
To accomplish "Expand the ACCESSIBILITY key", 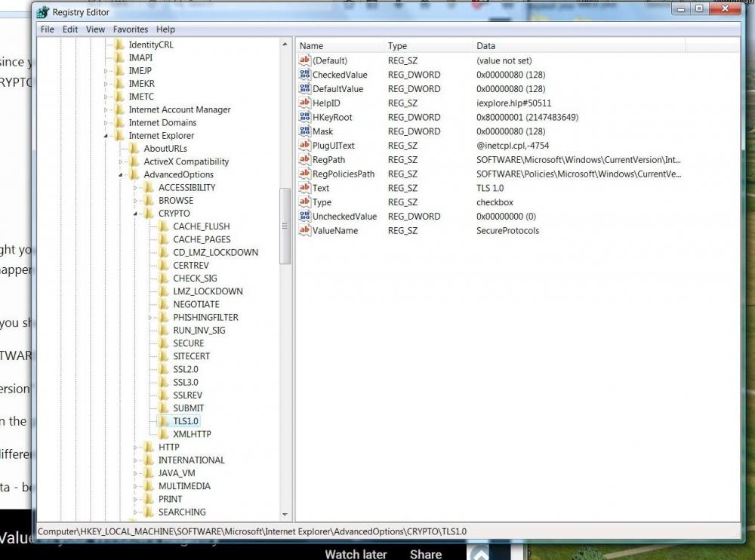I will (x=137, y=188).
